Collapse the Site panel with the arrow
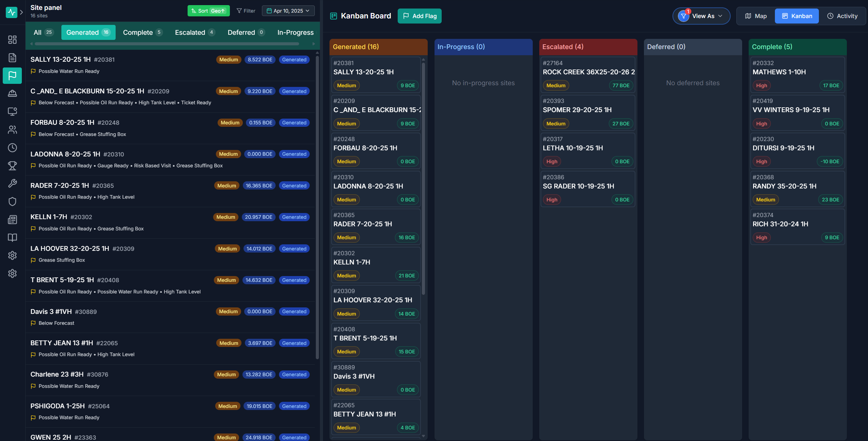This screenshot has width=868, height=441. tap(21, 12)
